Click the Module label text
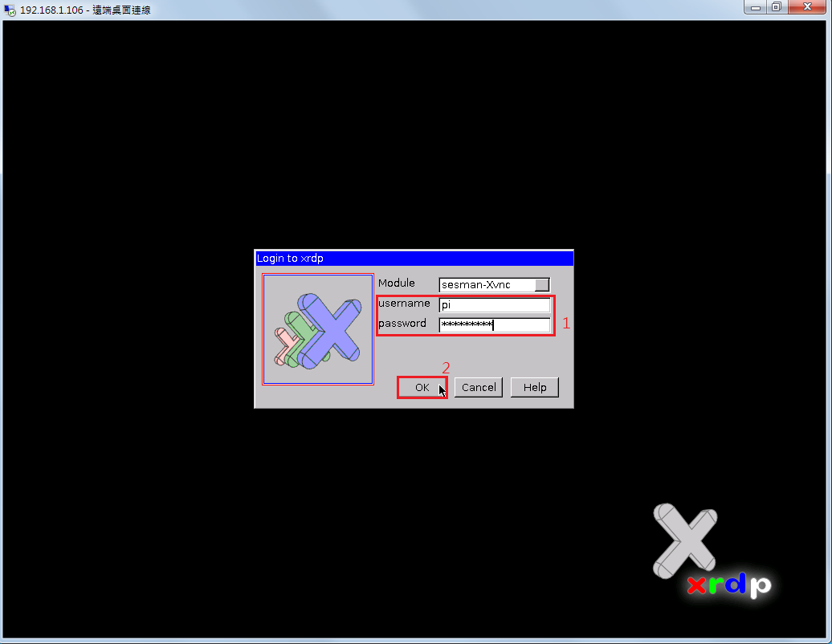This screenshot has width=832, height=644. 396,283
